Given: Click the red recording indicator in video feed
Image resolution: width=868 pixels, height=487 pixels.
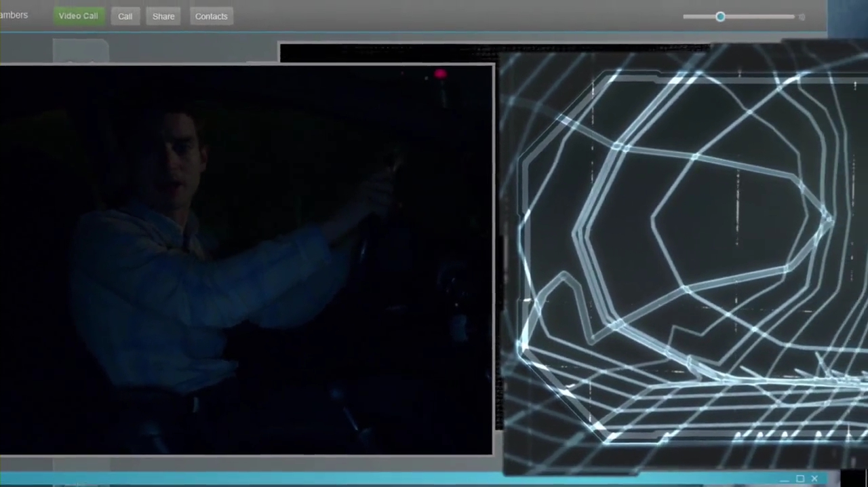Looking at the screenshot, I should 440,74.
